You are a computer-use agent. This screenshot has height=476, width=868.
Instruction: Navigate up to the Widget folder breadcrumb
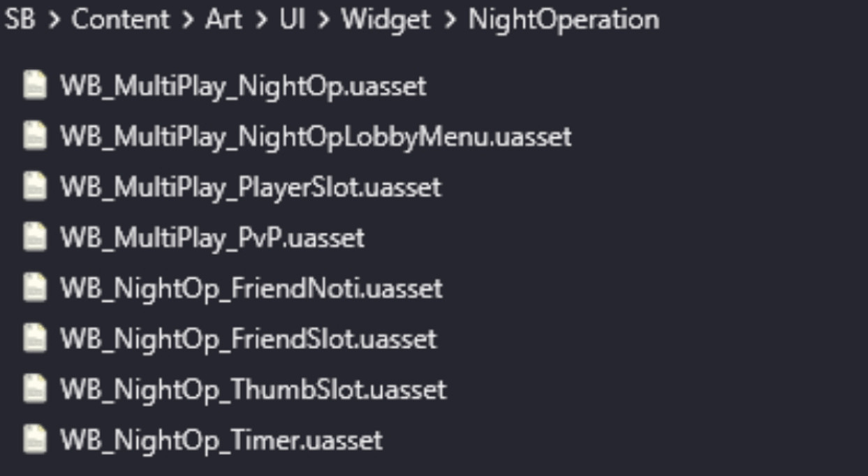click(x=385, y=20)
